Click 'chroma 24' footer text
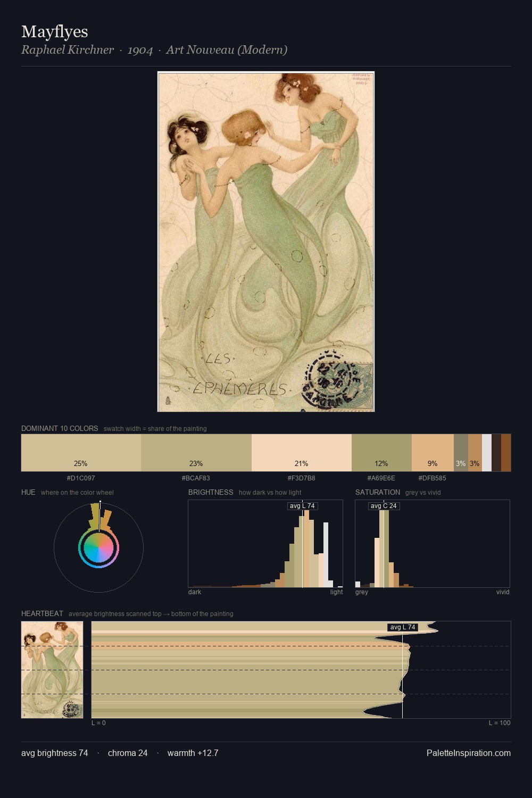Viewport: 532px width, 798px height. coord(128,753)
